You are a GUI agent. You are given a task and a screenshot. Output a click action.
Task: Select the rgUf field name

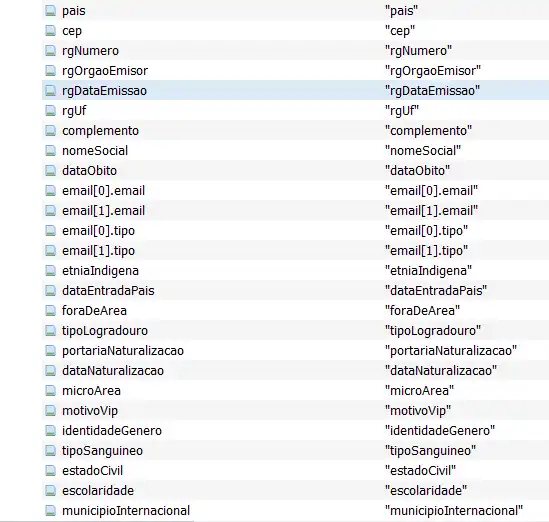(74, 111)
